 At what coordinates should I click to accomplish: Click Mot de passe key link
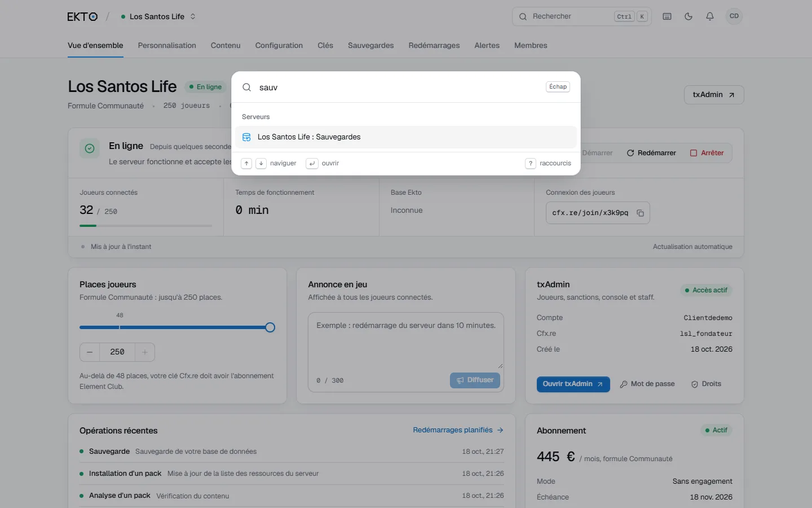click(647, 384)
